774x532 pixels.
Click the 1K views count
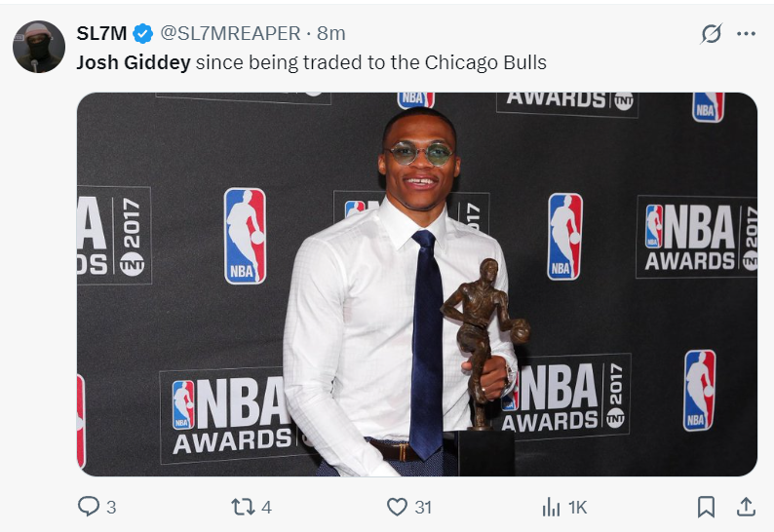[x=577, y=507]
